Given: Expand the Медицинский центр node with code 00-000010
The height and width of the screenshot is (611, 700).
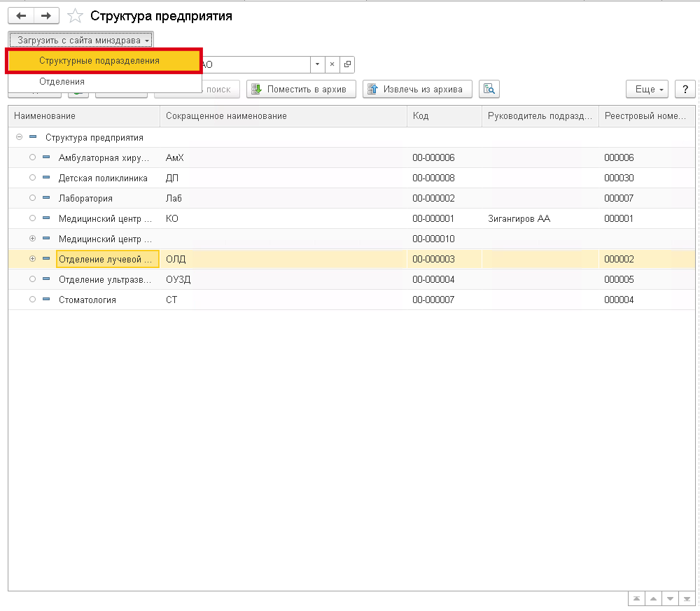Looking at the screenshot, I should pyautogui.click(x=32, y=239).
